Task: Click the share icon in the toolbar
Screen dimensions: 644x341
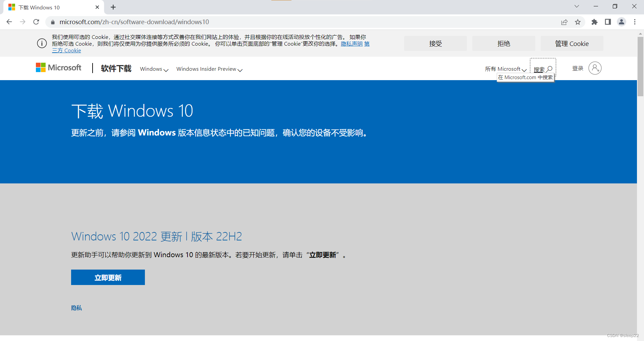Action: tap(565, 22)
